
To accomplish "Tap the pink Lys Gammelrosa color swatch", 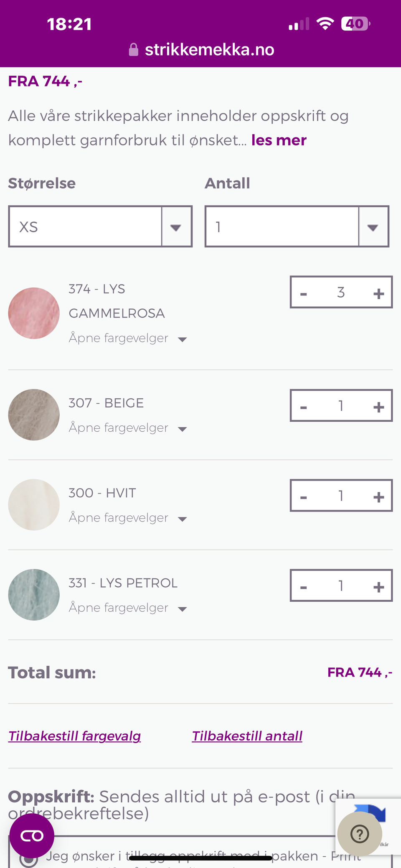I will [x=34, y=313].
